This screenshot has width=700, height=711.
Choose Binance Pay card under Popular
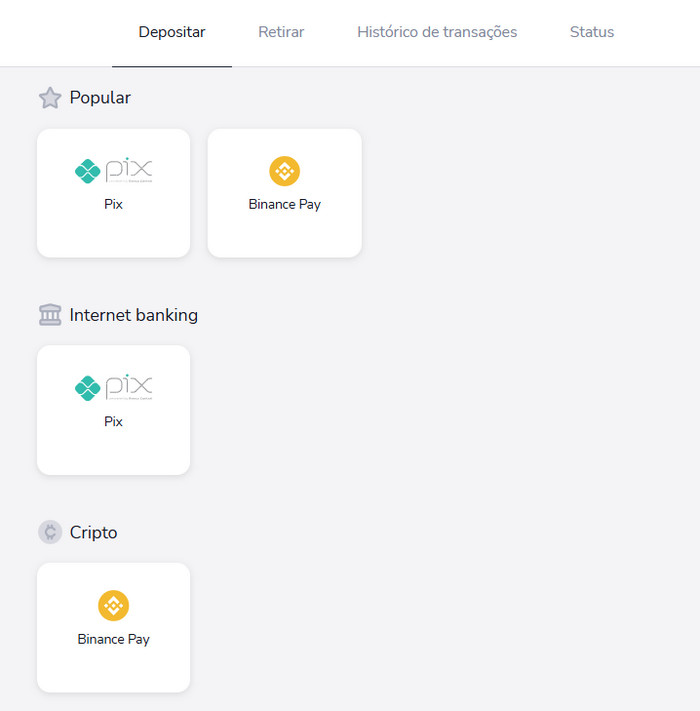point(285,193)
